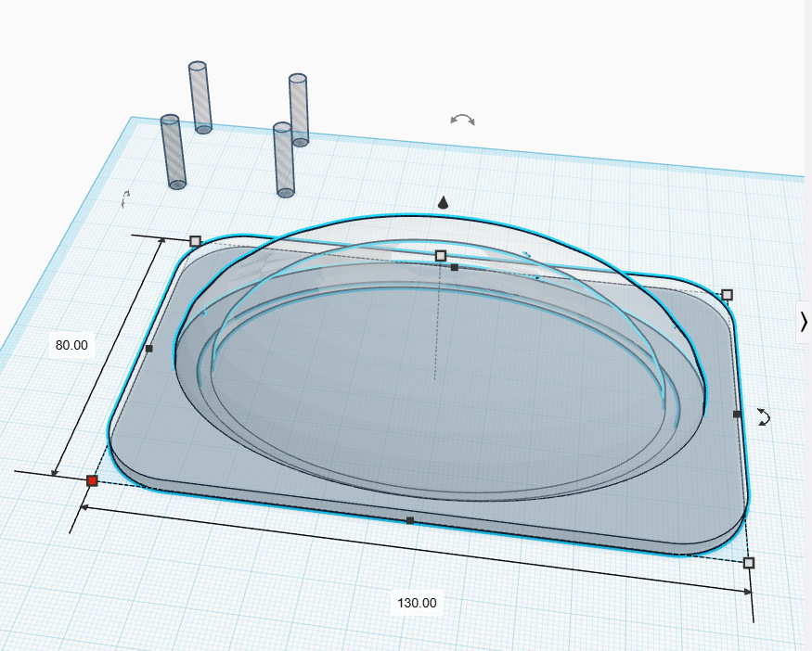
Task: Click the black midpoint handle on the plate's right edge
Action: click(x=737, y=414)
